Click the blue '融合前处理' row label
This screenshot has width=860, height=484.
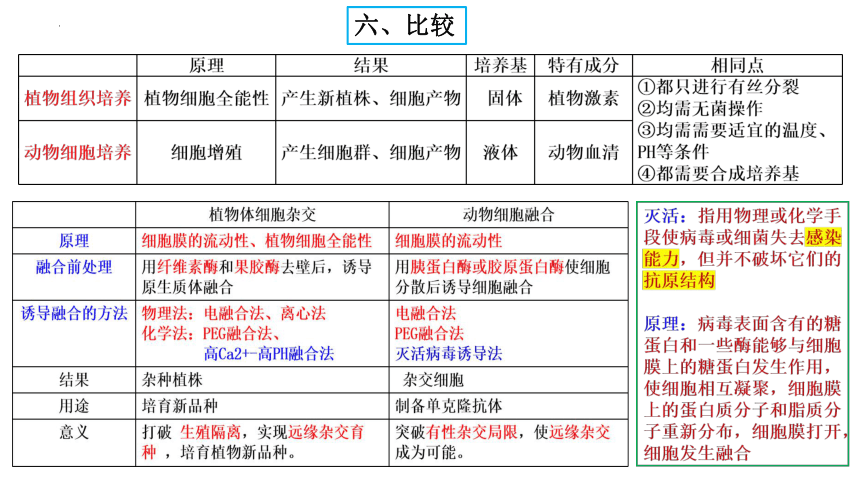point(74,267)
